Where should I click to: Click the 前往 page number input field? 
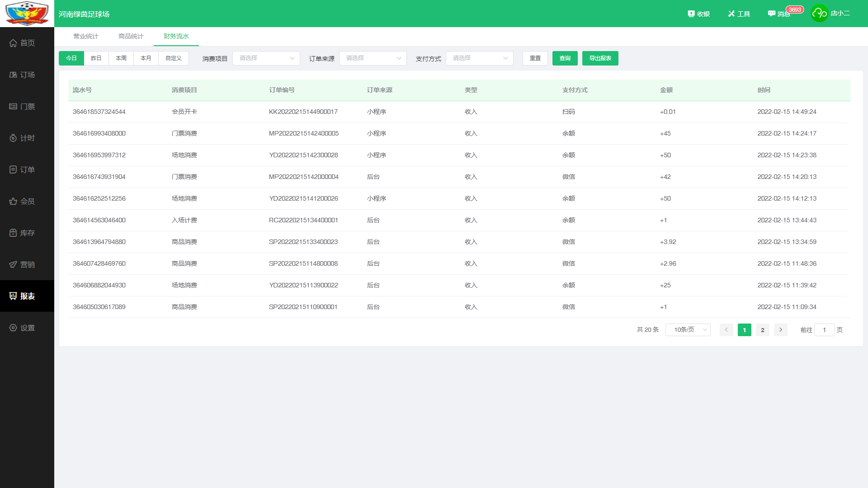pyautogui.click(x=824, y=330)
